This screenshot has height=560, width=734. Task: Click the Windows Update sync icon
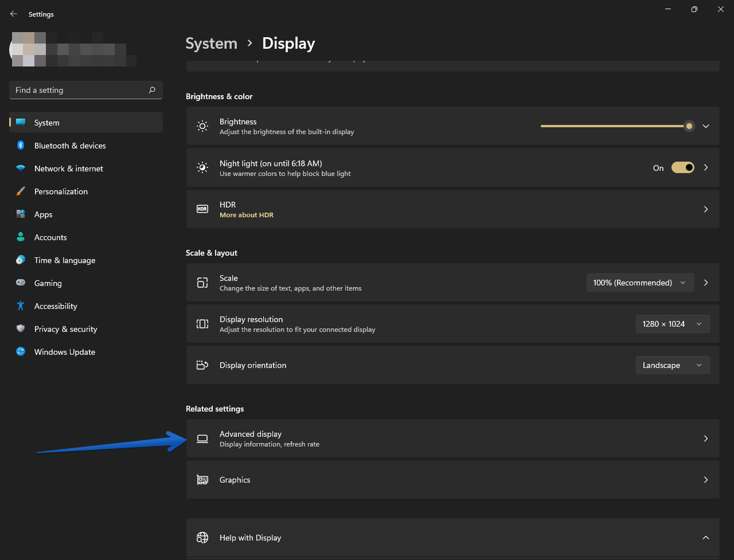click(x=21, y=352)
